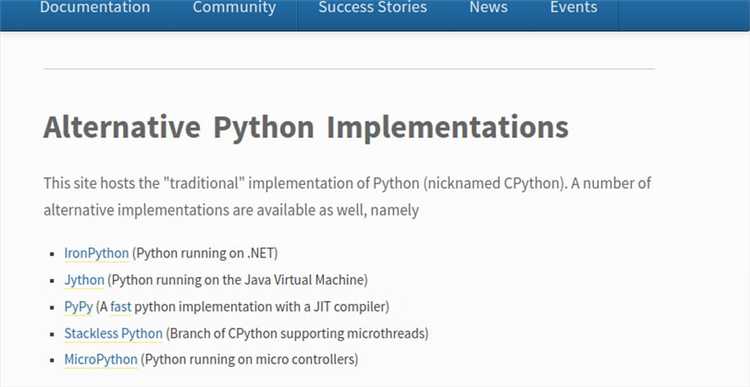Open the Events navigation item
The image size is (750, 387).
tap(574, 8)
